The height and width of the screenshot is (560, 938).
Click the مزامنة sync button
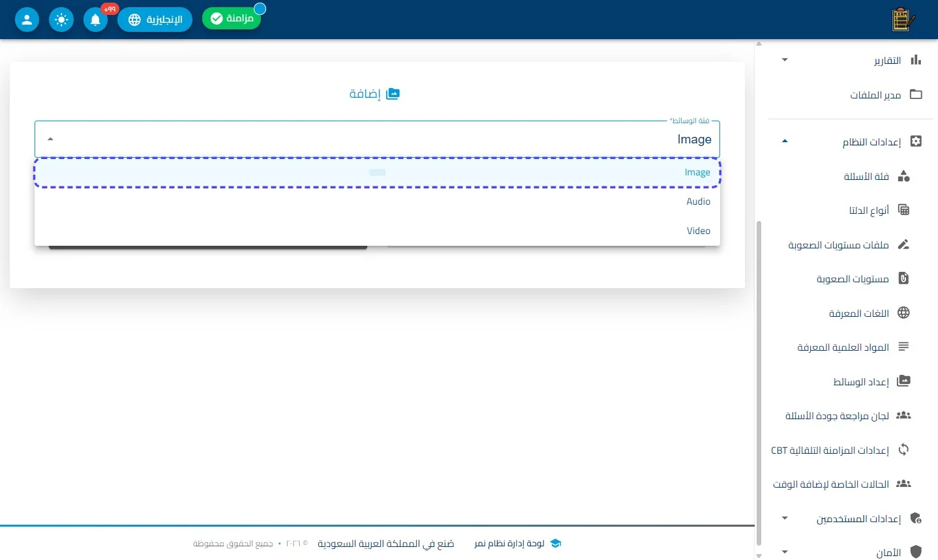[232, 18]
